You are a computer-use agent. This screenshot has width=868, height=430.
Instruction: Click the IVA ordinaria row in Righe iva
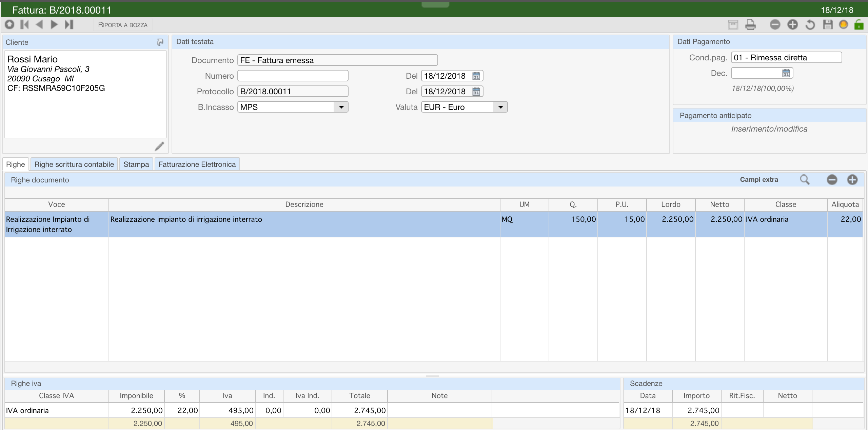312,410
